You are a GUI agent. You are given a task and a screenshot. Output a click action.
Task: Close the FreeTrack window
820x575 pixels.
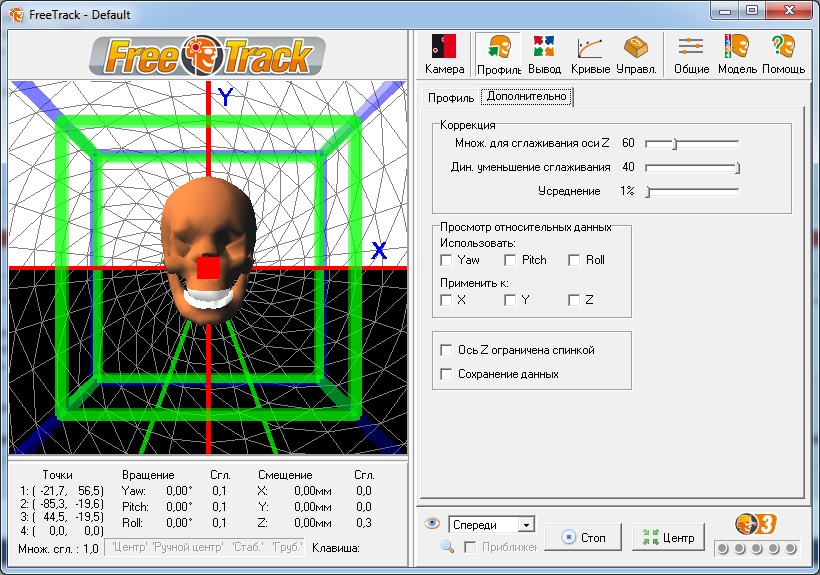click(x=790, y=10)
